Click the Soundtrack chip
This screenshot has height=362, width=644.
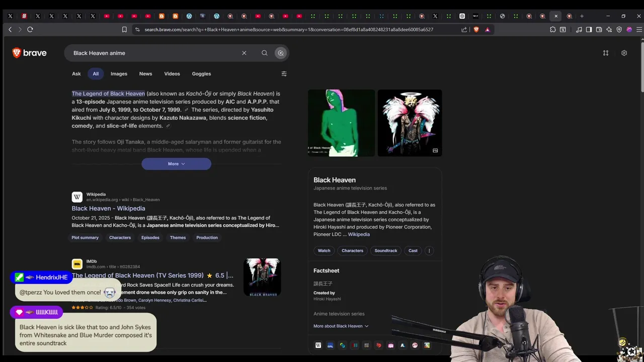point(386,250)
